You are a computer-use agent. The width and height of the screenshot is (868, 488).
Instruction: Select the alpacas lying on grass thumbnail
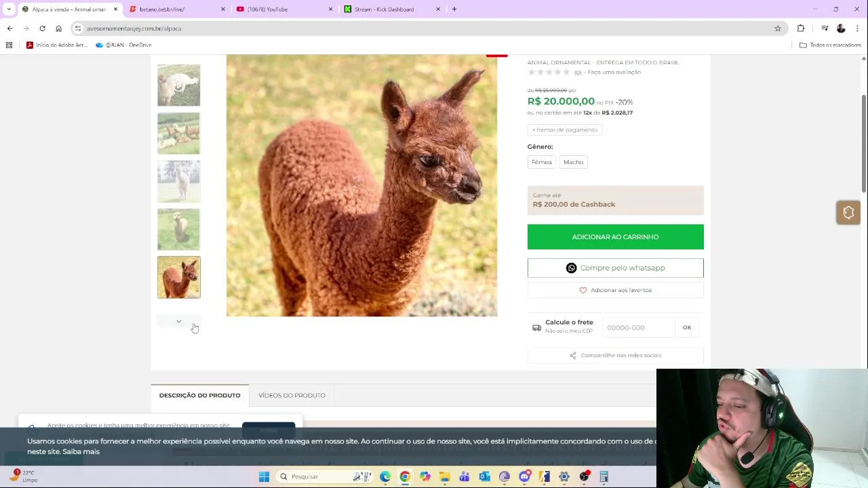[179, 134]
